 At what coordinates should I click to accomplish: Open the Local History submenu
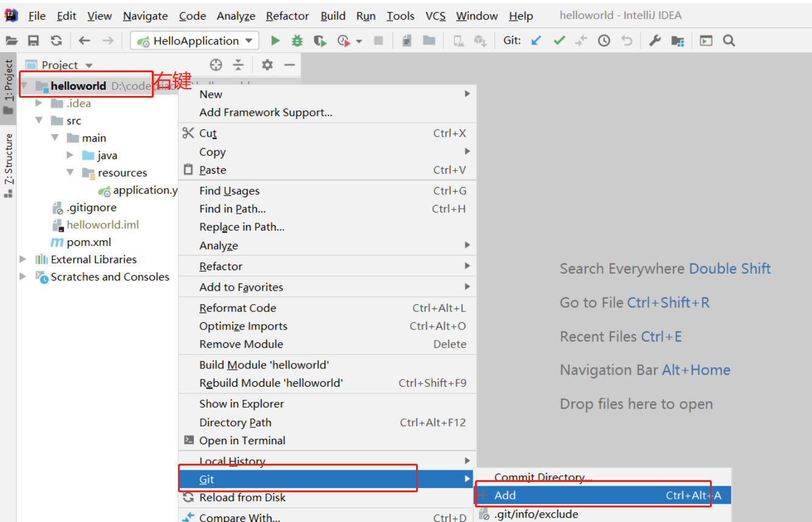327,461
